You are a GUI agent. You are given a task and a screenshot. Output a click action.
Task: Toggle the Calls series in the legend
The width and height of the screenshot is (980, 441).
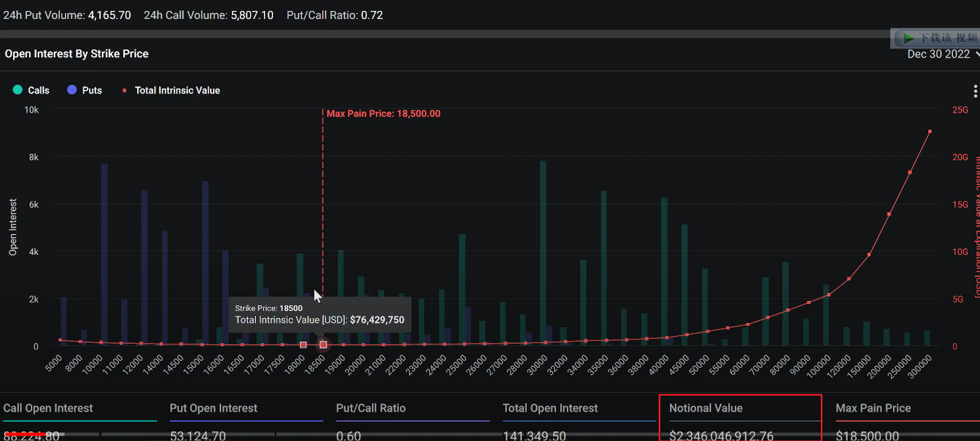point(31,90)
